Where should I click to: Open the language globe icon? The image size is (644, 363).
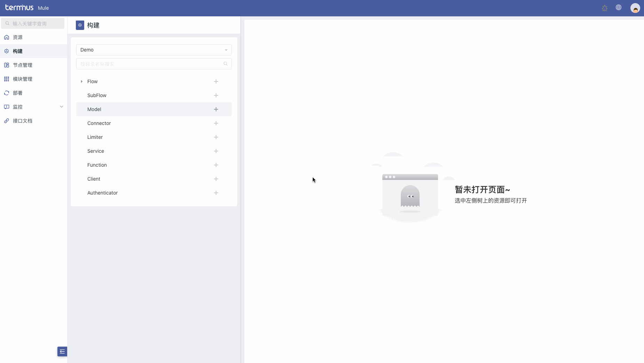point(619,7)
